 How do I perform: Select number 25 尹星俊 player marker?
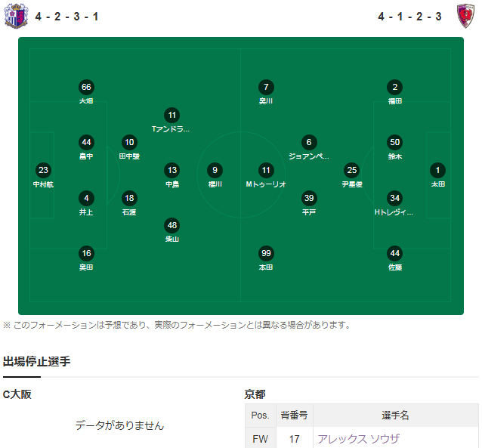click(x=351, y=170)
